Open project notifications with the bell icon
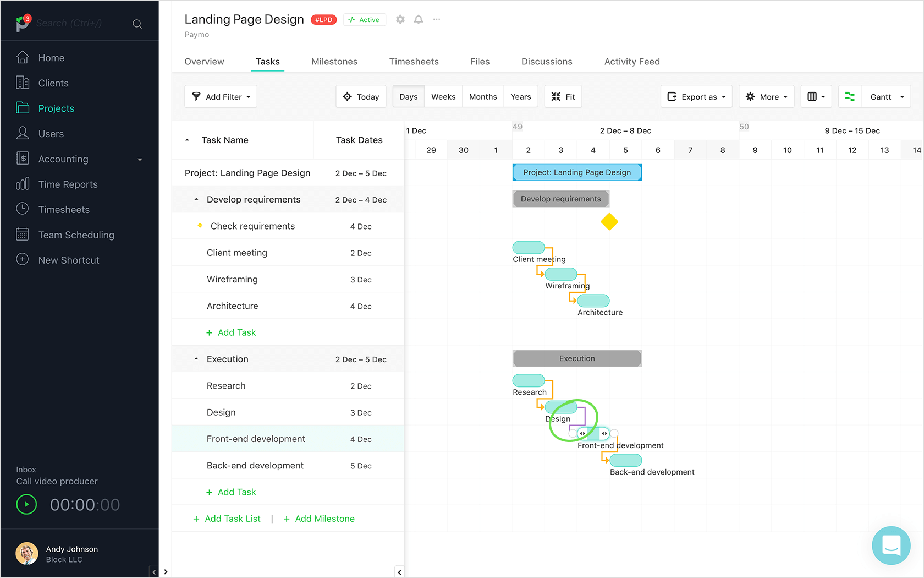Screen dimensions: 924x578 pyautogui.click(x=418, y=19)
